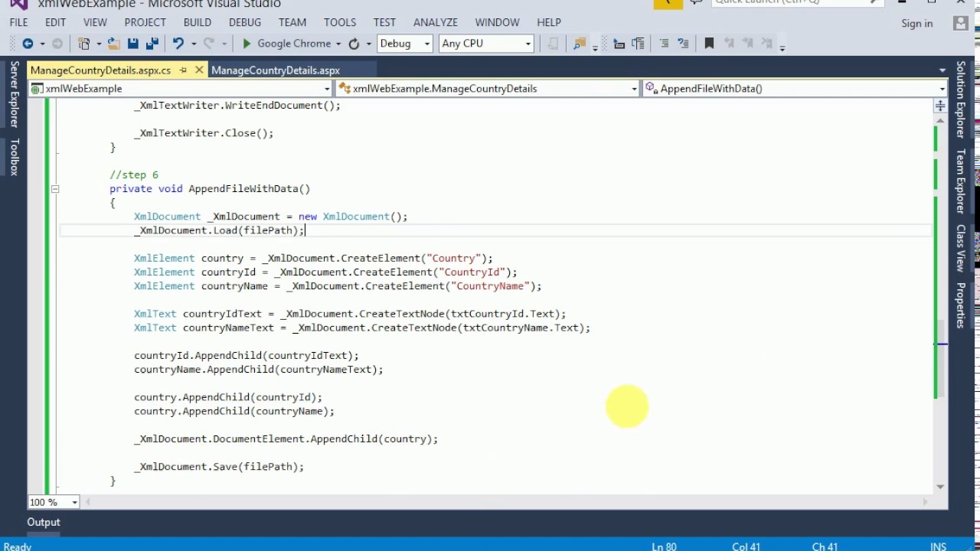The height and width of the screenshot is (551, 980).
Task: Save the current file with the disk icon
Action: (133, 44)
